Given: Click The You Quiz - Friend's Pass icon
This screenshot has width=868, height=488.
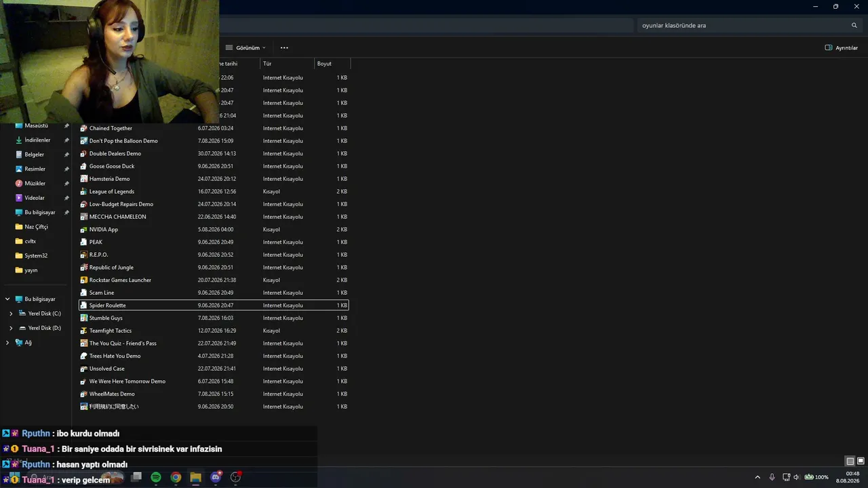Looking at the screenshot, I should tap(84, 344).
